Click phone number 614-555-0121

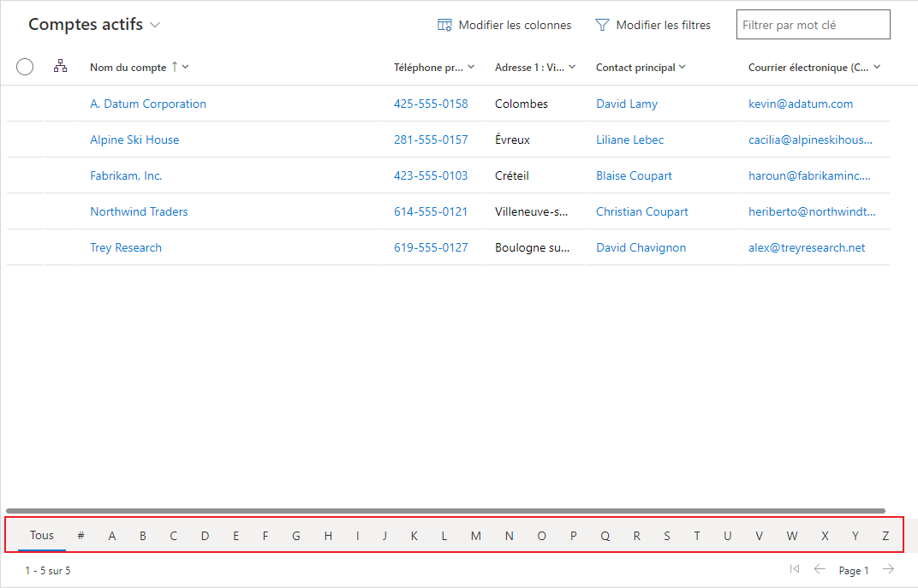[431, 211]
